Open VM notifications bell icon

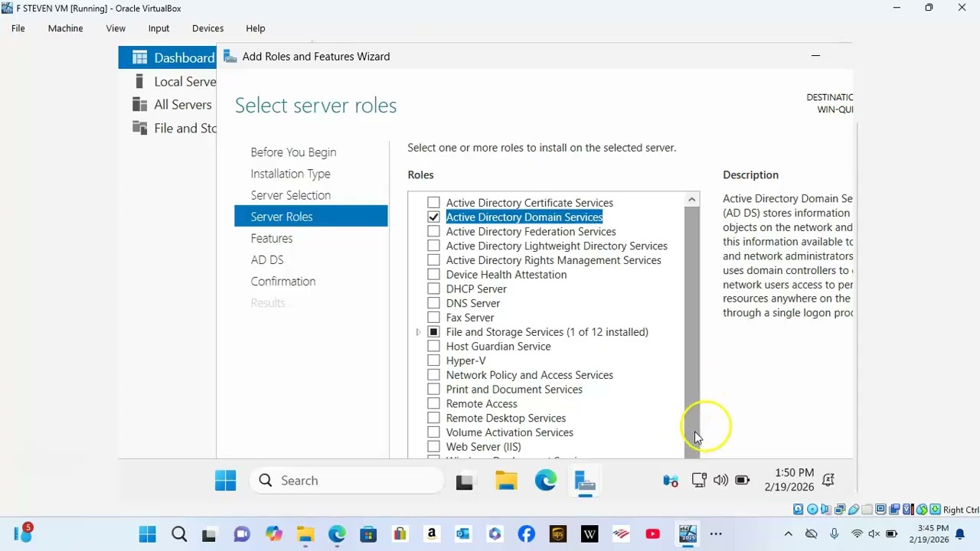828,481
